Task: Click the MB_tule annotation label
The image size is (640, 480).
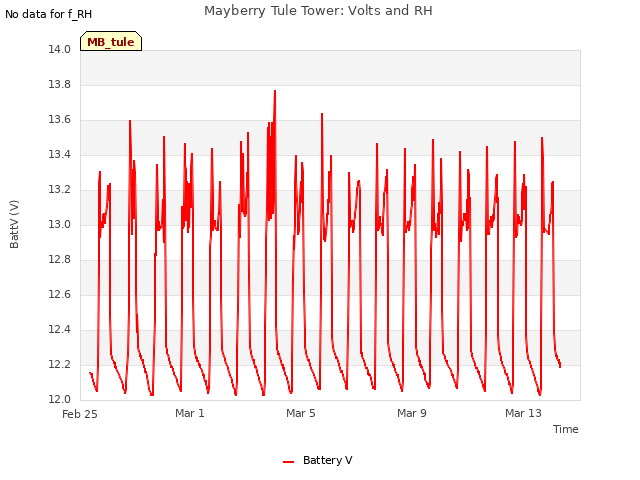Action: click(x=111, y=42)
